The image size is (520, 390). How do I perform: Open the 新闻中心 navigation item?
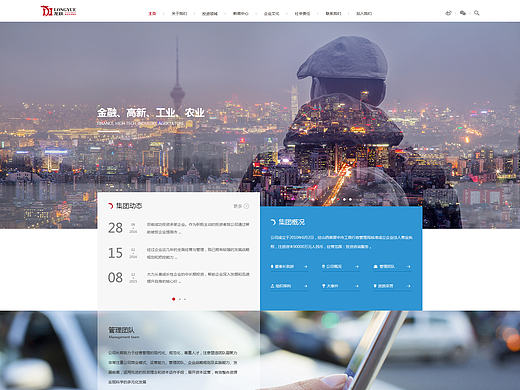240,13
